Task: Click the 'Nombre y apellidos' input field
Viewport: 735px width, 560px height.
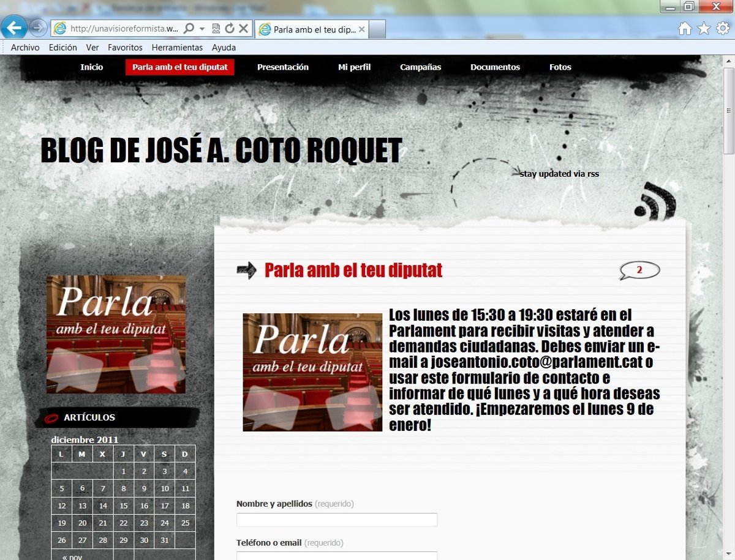Action: point(337,520)
